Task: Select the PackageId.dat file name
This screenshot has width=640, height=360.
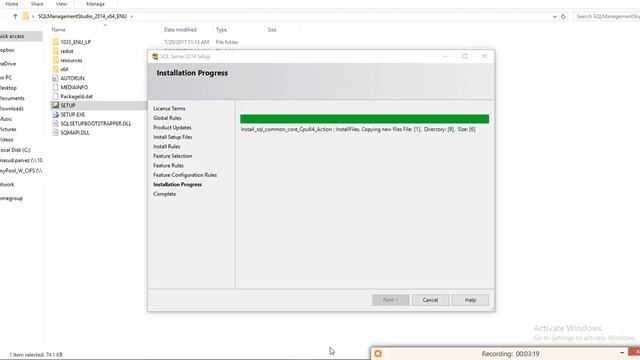Action: click(76, 96)
